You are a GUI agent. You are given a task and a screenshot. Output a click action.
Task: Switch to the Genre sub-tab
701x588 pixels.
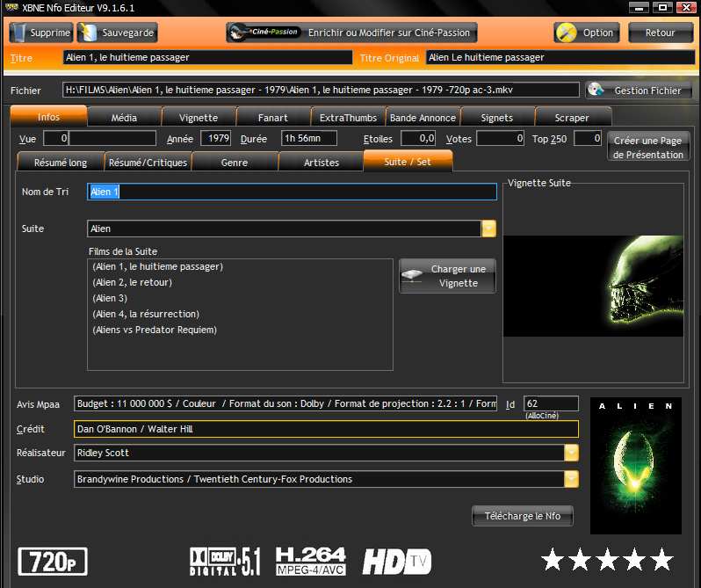pyautogui.click(x=235, y=163)
